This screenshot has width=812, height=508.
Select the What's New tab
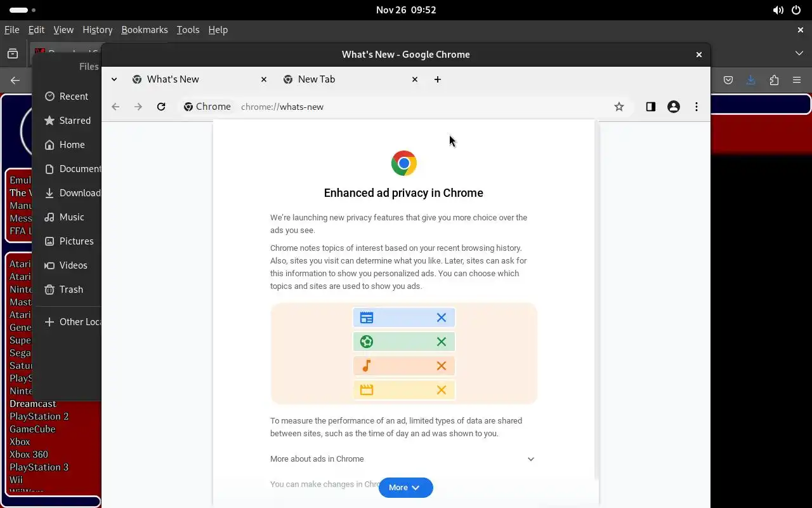[200, 79]
